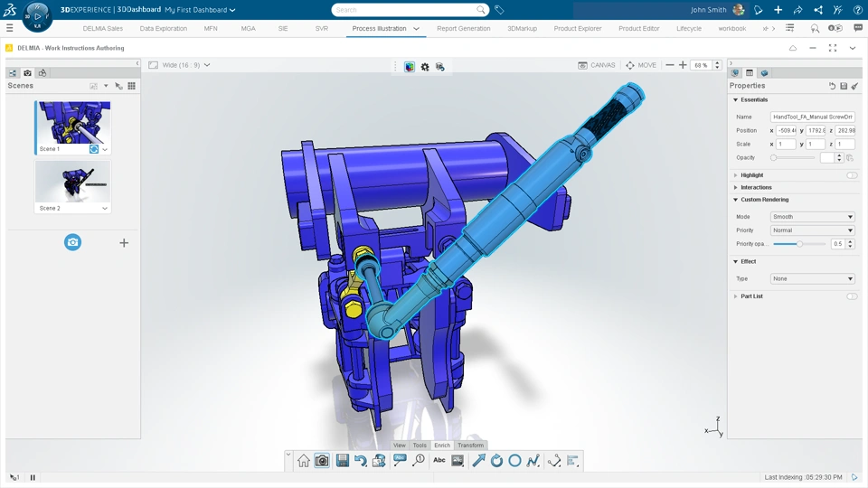The width and height of the screenshot is (868, 488).
Task: Click the Scene 1 refresh toggle icon
Action: [94, 149]
